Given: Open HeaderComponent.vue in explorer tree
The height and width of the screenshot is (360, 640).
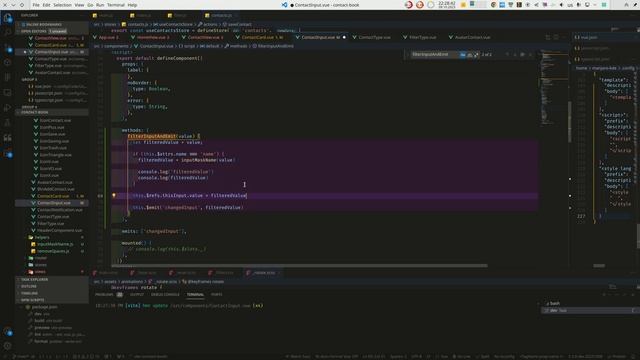Looking at the screenshot, I should (x=52, y=230).
